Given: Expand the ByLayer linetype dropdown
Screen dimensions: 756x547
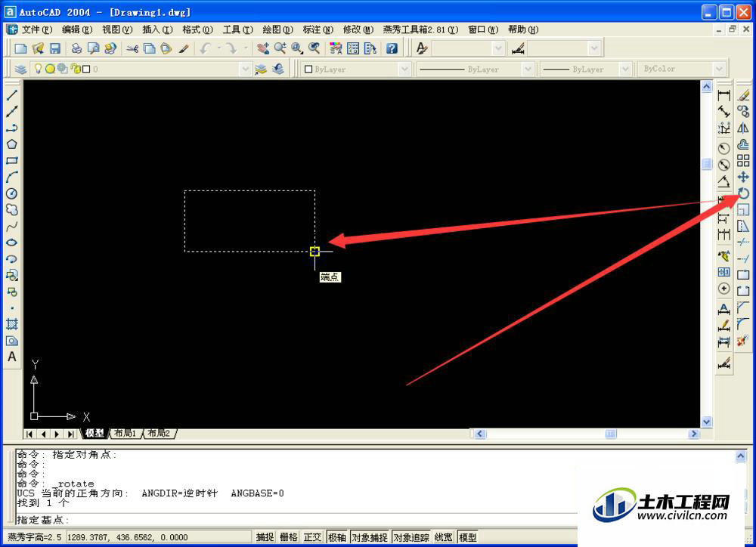Looking at the screenshot, I should (528, 69).
